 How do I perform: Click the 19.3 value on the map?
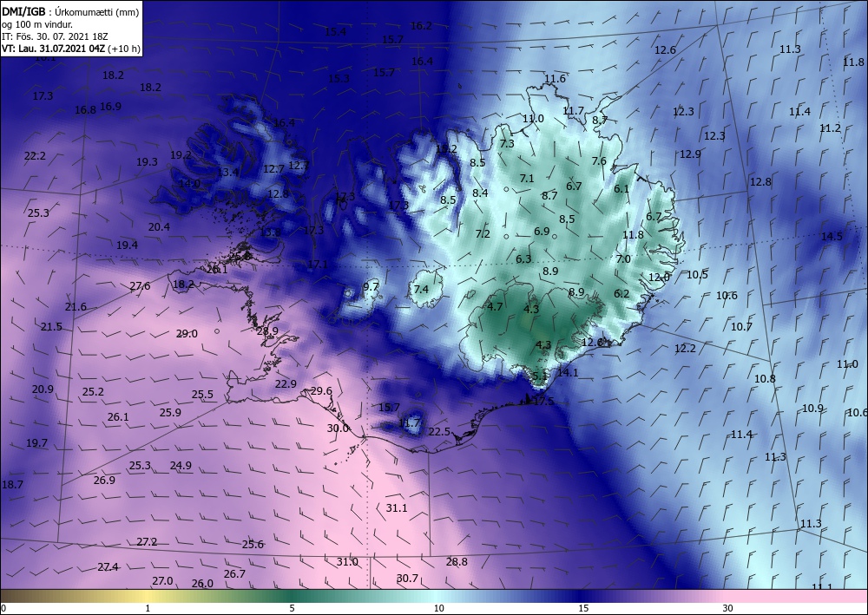tap(147, 162)
